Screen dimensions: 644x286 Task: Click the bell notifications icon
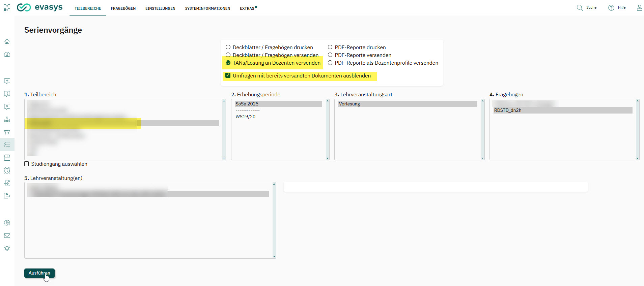coord(7,248)
